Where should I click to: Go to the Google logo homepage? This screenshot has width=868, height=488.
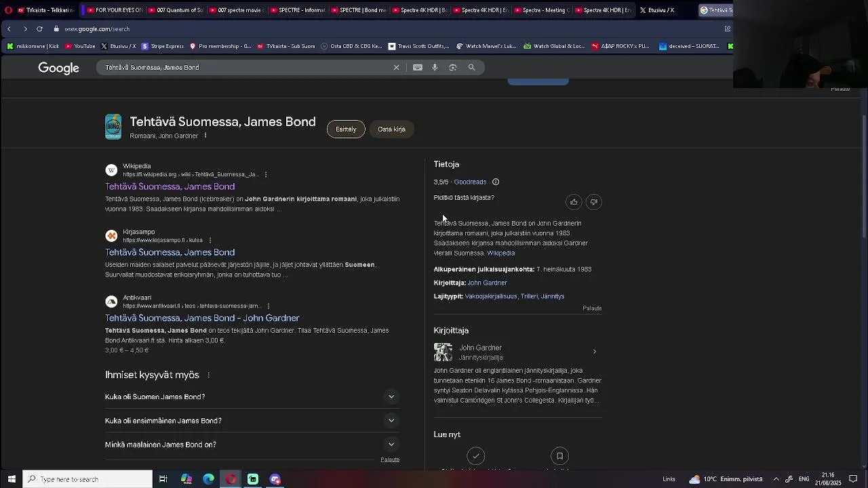tap(59, 68)
